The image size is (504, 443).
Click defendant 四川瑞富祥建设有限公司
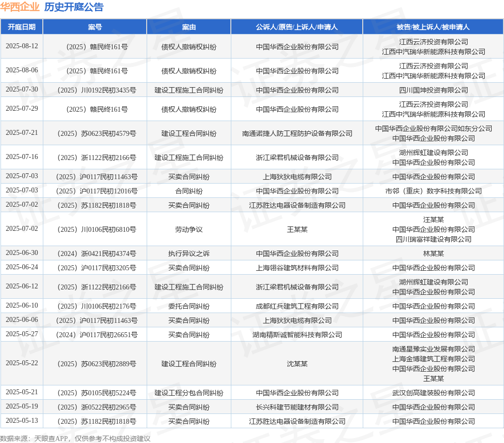433,239
